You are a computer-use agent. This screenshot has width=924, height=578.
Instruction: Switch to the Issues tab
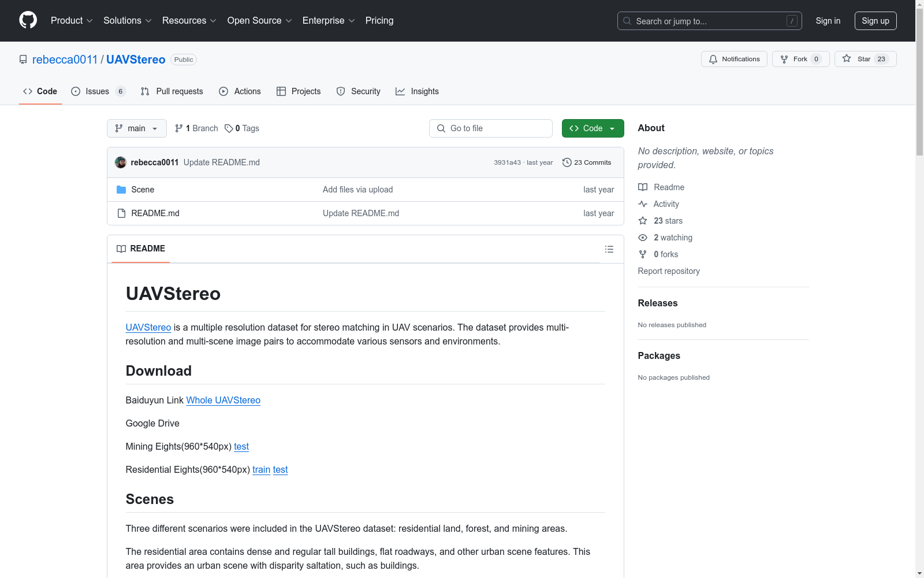click(98, 91)
